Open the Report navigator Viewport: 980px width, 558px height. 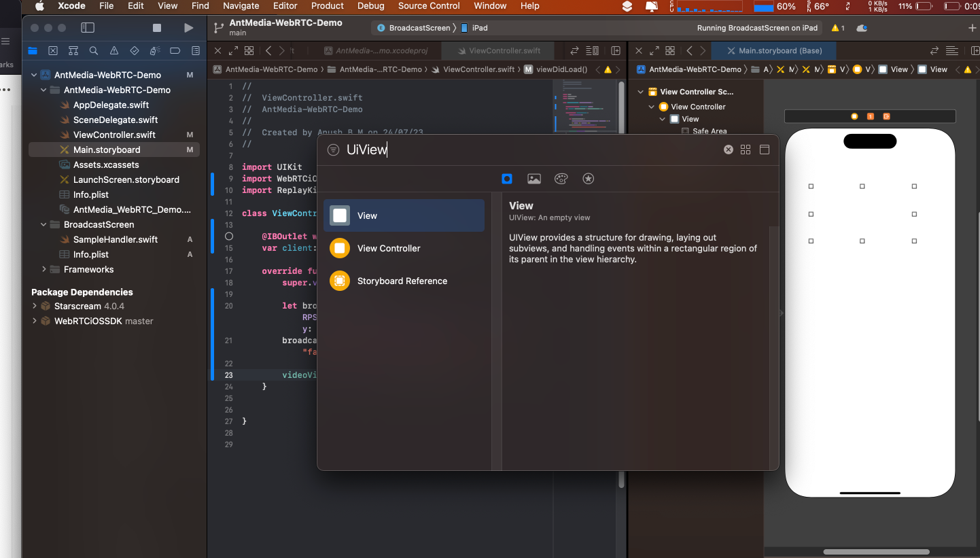click(196, 51)
